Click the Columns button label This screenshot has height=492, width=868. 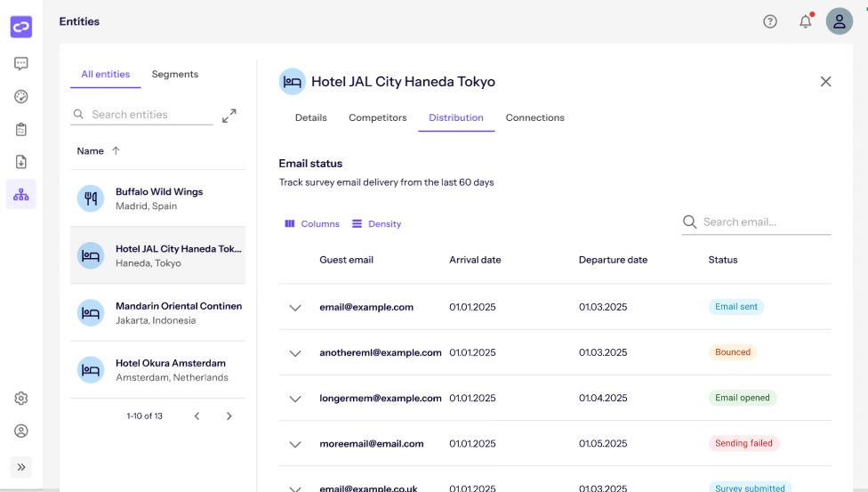coord(320,224)
